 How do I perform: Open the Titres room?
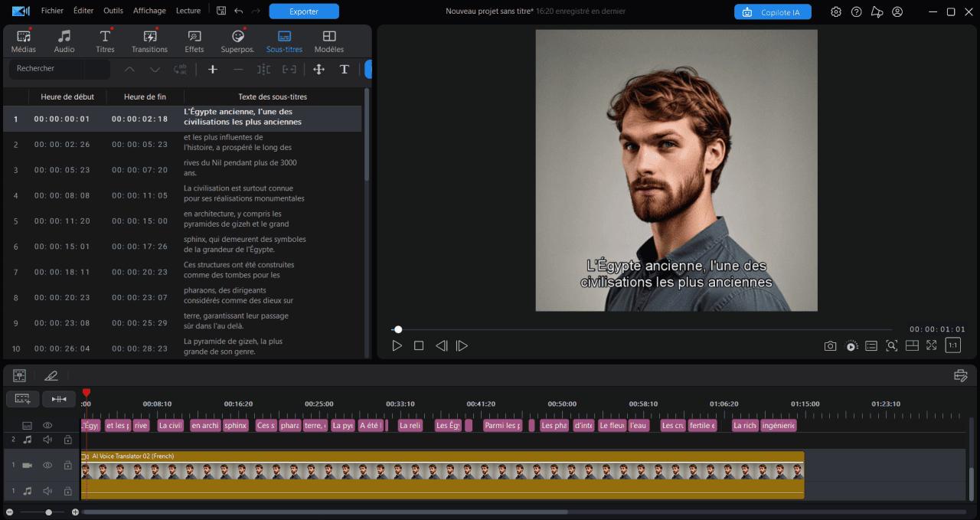[x=105, y=41]
